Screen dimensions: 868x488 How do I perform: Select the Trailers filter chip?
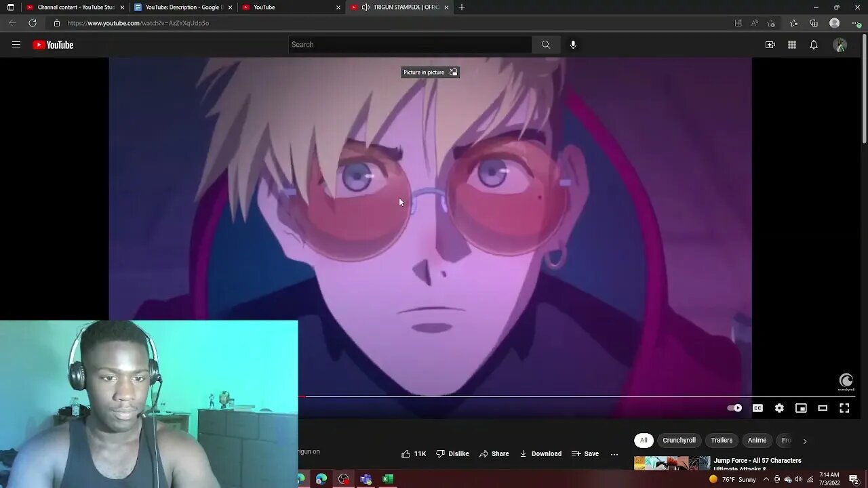point(722,441)
